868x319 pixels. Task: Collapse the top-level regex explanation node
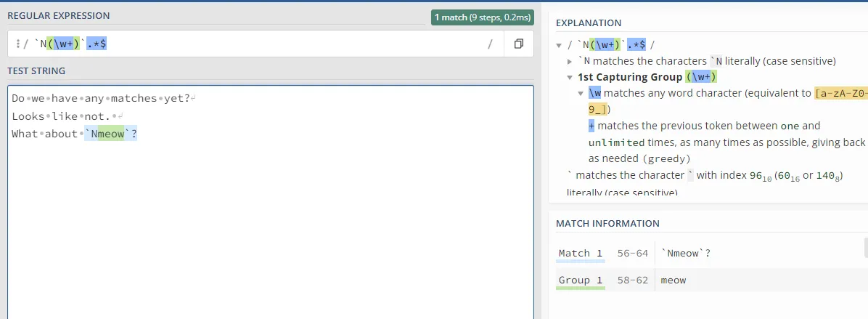click(559, 45)
